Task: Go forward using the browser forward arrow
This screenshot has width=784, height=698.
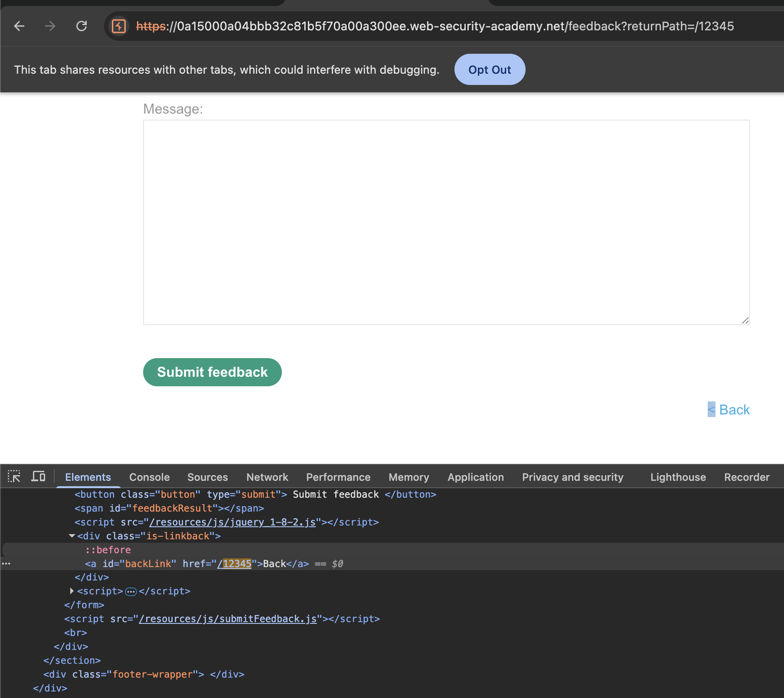Action: click(x=50, y=26)
